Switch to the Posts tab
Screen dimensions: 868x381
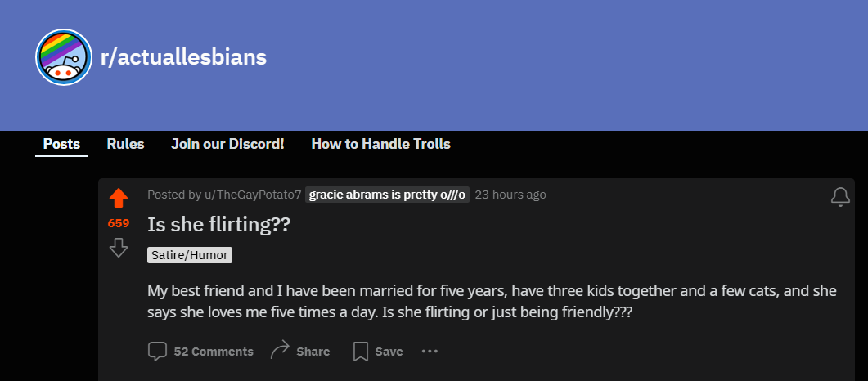click(x=61, y=144)
